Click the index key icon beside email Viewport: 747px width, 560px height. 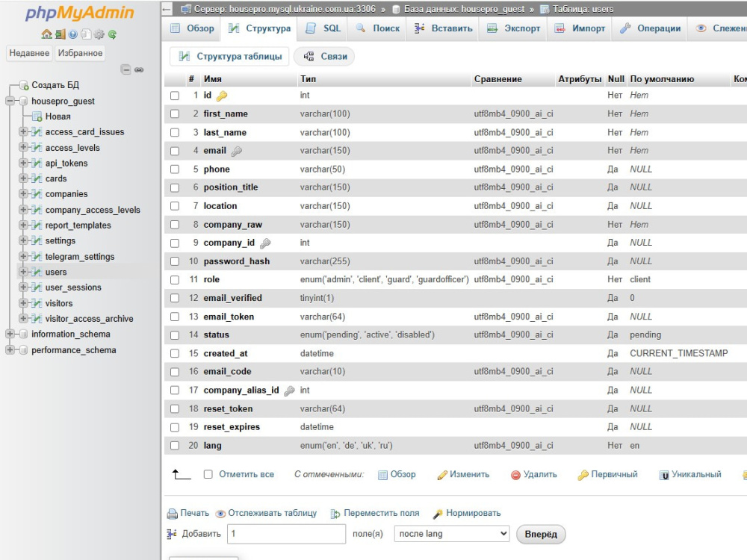[x=236, y=152]
